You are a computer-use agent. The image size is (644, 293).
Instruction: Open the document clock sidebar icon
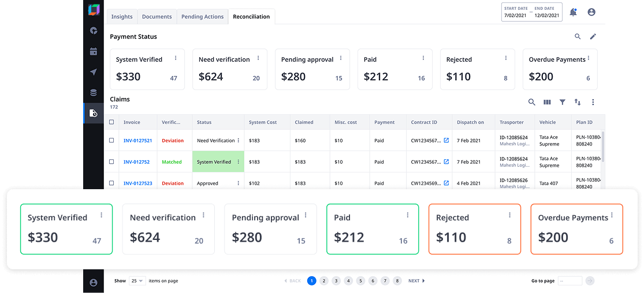coord(94,113)
